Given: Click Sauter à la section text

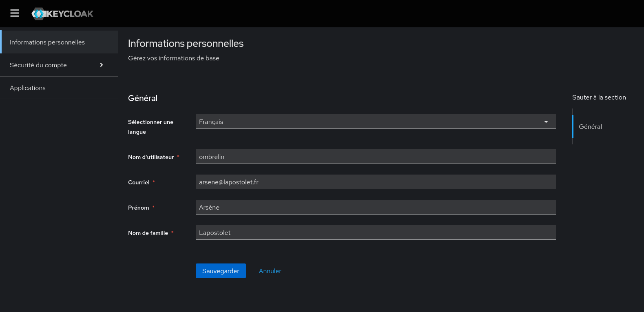Looking at the screenshot, I should click(x=599, y=97).
